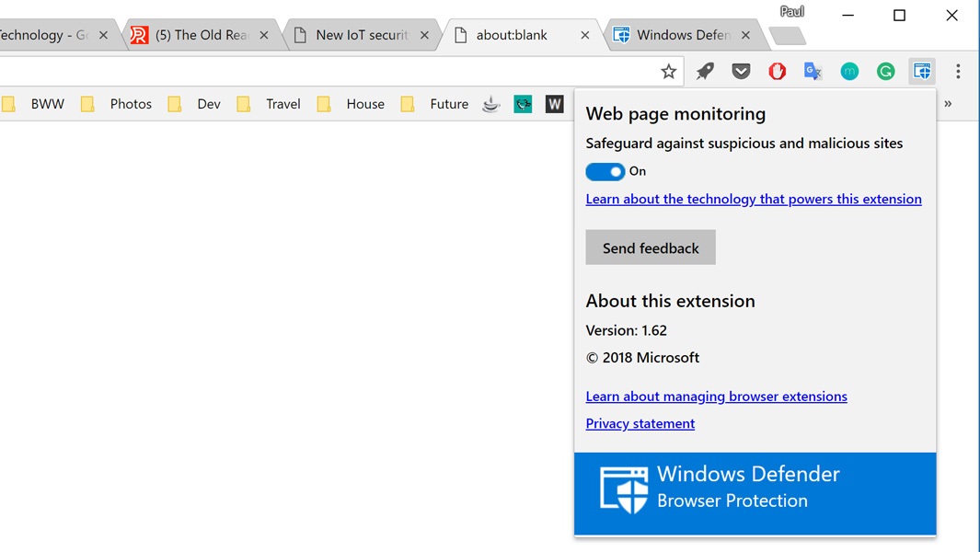The width and height of the screenshot is (980, 552).
Task: Open the Windows Defender Browser Protection extension icon
Action: coord(921,71)
